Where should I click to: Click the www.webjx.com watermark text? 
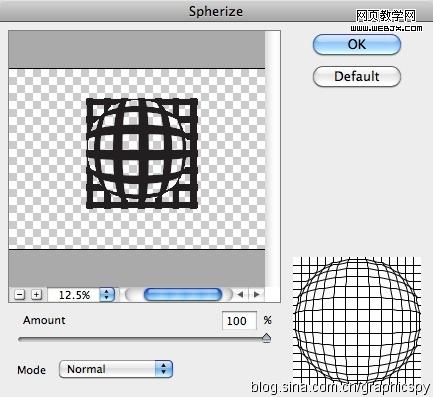pyautogui.click(x=386, y=28)
